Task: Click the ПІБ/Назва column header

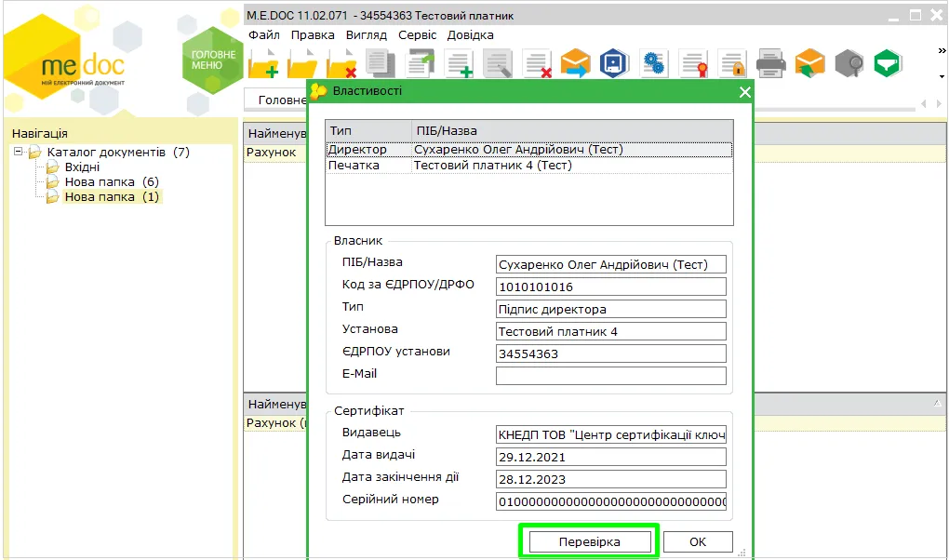Action: [x=572, y=131]
